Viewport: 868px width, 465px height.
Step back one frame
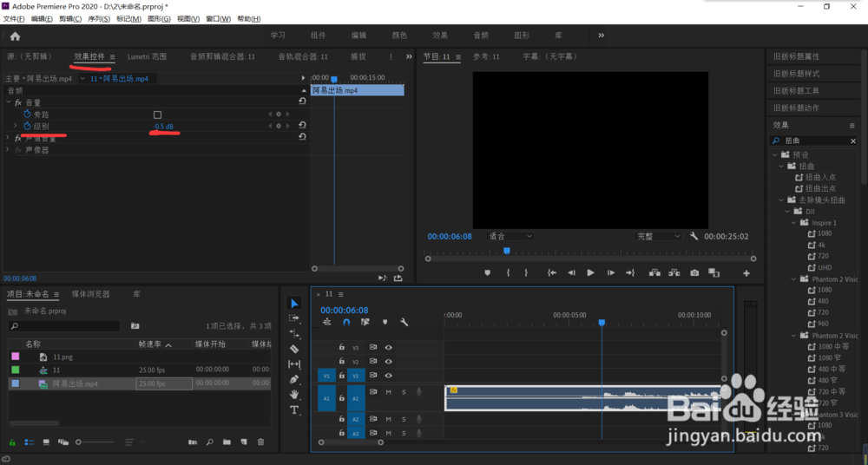click(x=572, y=273)
